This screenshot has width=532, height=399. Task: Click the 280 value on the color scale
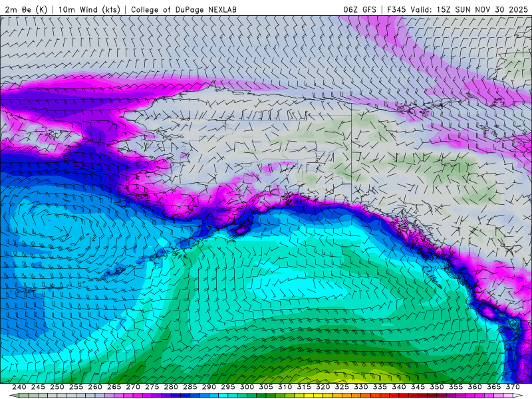tap(171, 387)
